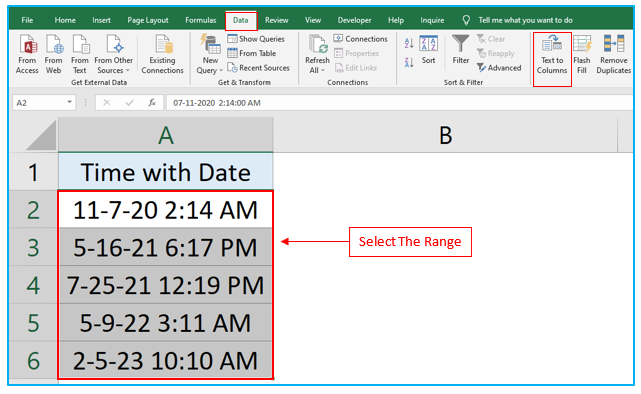Select cell with 7-25-21 12:19 PM

pyautogui.click(x=166, y=285)
